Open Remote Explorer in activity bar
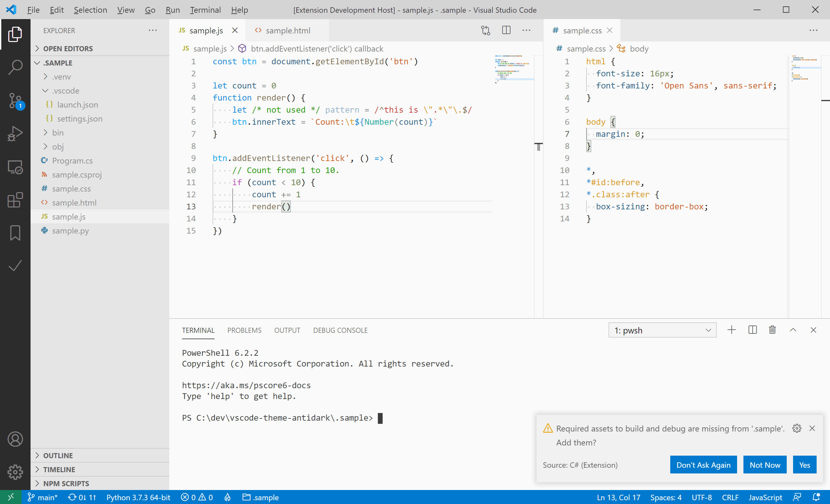The height and width of the screenshot is (504, 830). 15,167
